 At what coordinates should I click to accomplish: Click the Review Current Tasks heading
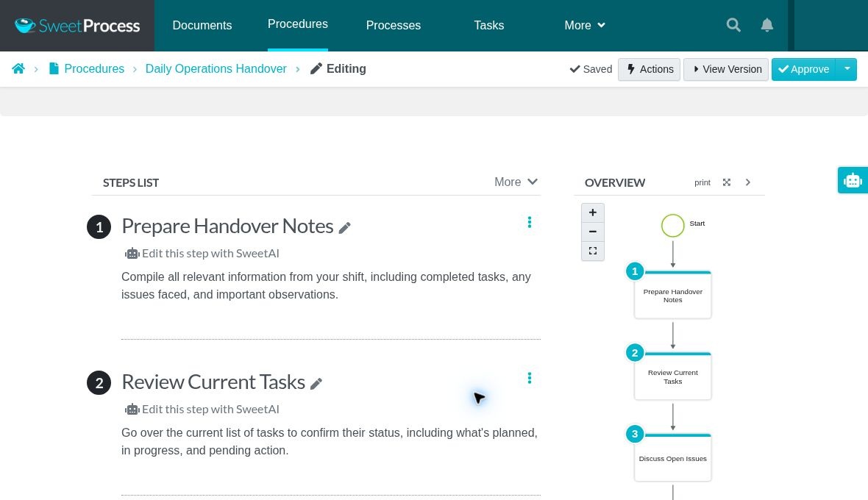tap(213, 382)
